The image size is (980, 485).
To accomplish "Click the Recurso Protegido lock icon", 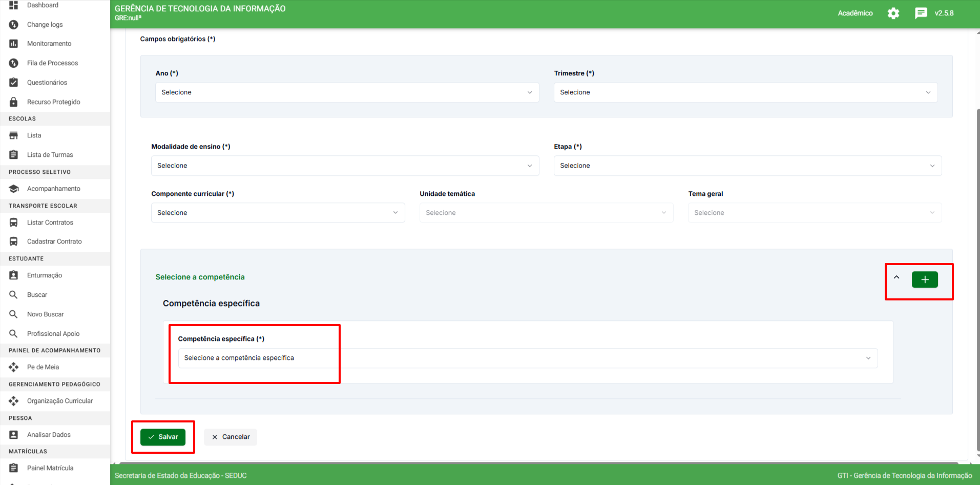I will [14, 102].
